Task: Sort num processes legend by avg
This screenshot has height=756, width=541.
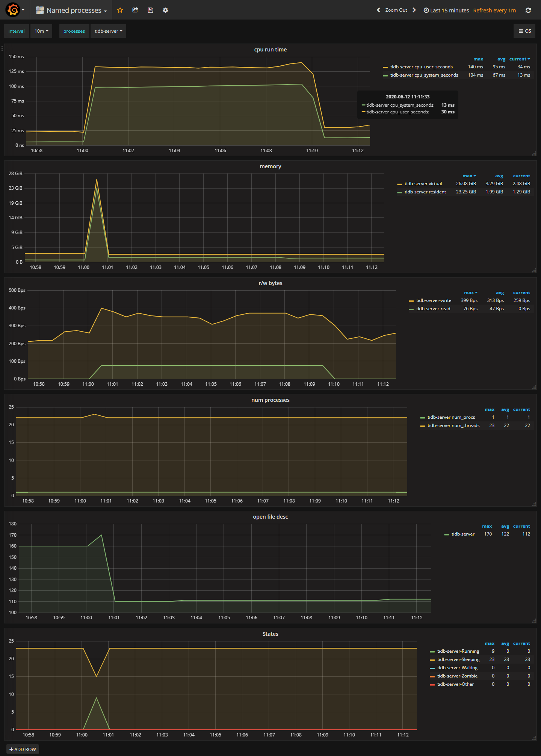Action: pos(505,409)
